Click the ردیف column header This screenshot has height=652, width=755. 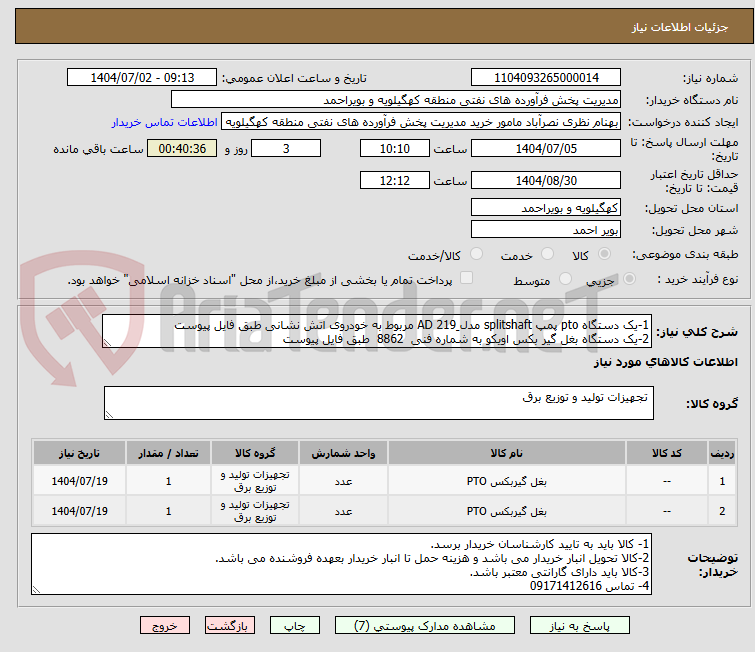[x=722, y=453]
